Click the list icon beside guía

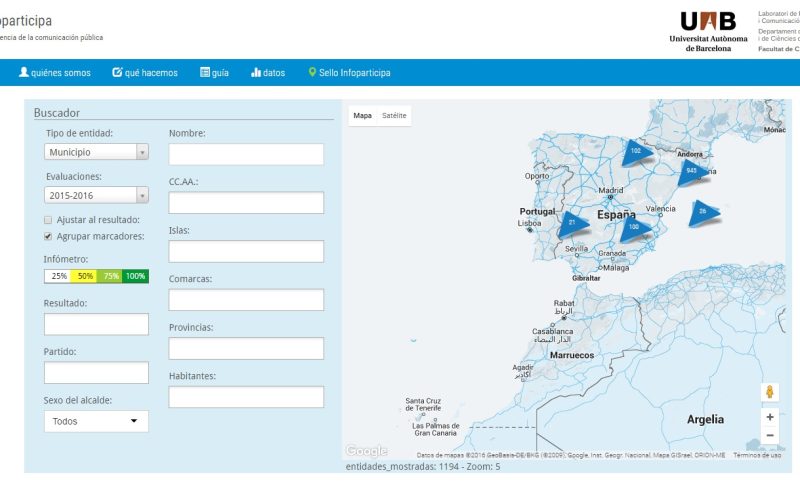[205, 72]
